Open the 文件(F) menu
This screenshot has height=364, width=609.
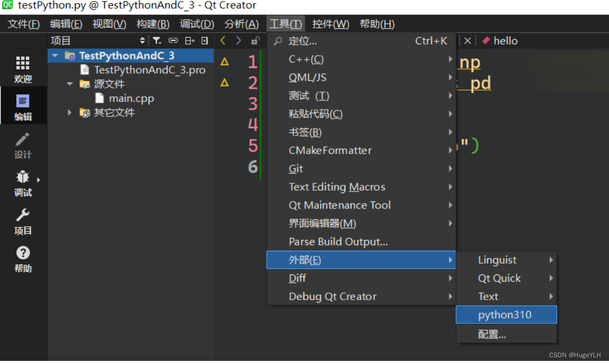(x=24, y=24)
